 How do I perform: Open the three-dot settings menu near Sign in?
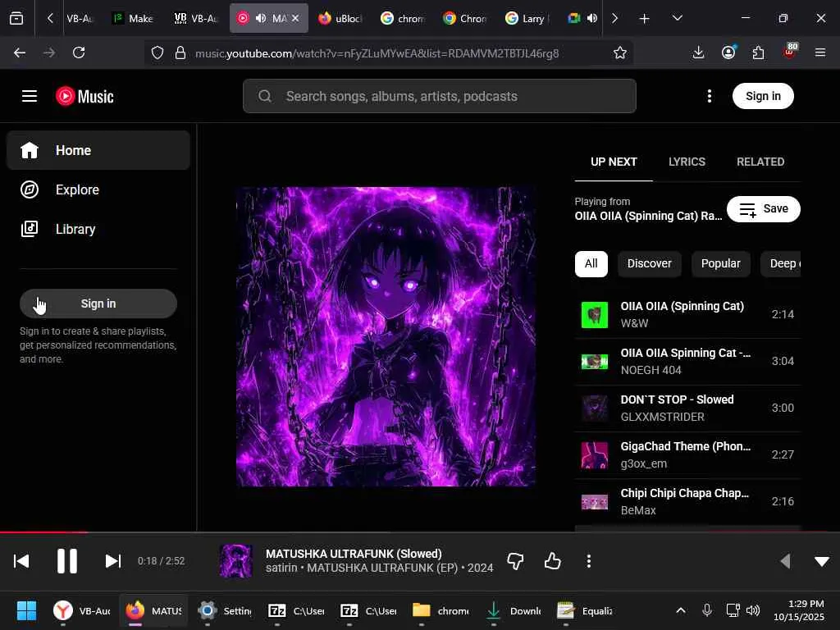(710, 97)
